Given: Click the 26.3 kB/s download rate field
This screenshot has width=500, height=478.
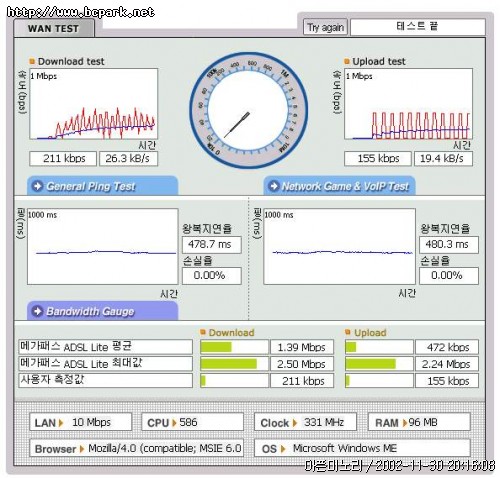Looking at the screenshot, I should (x=128, y=159).
